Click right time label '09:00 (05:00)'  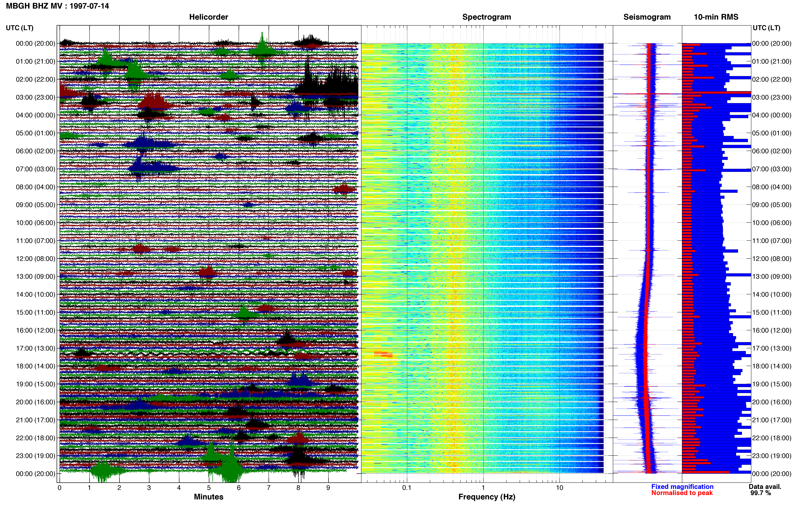[x=772, y=205]
